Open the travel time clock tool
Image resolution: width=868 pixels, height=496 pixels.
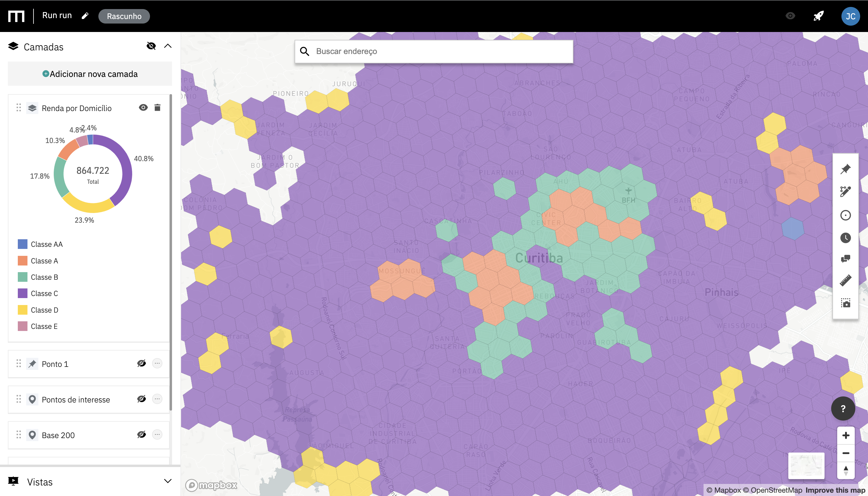(x=845, y=238)
